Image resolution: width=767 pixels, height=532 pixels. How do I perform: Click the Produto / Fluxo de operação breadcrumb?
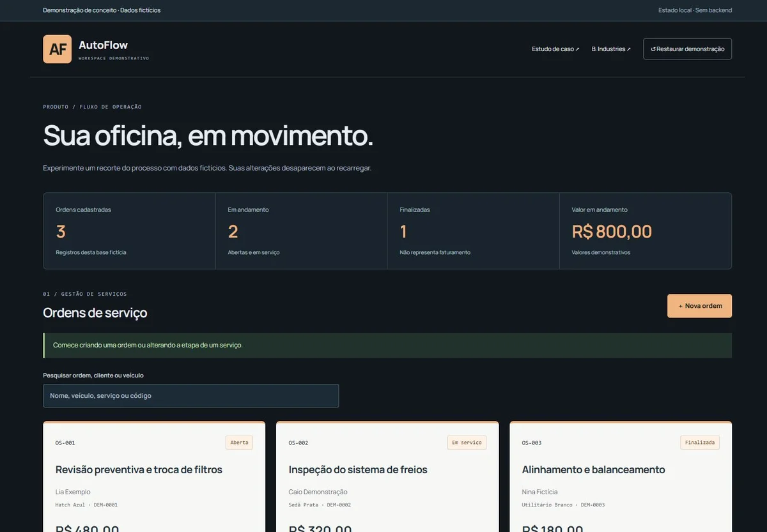pos(92,107)
